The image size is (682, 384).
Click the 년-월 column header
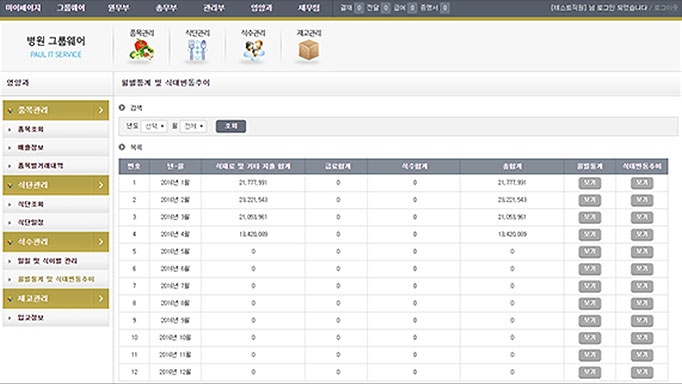click(175, 167)
